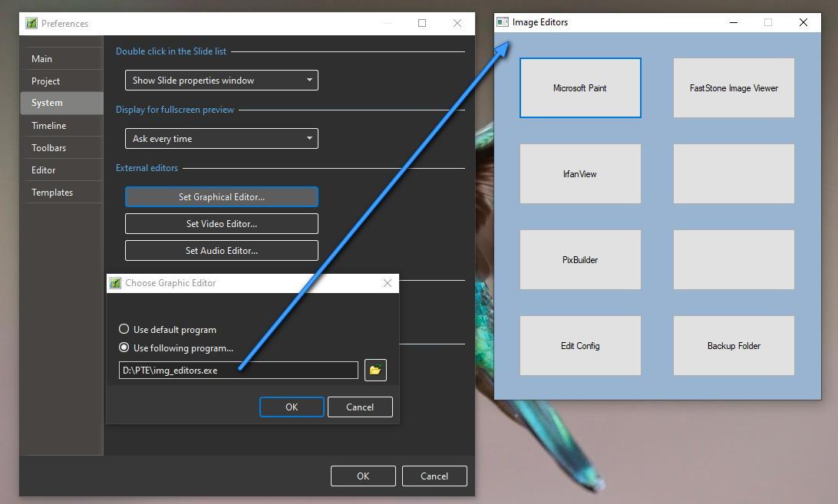Click the Backup Folder button
The width and height of the screenshot is (838, 504).
(x=734, y=346)
